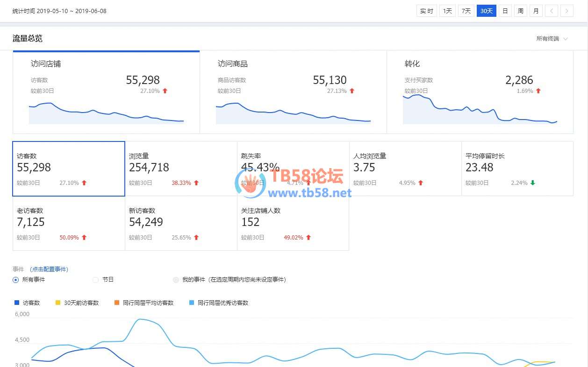Select the 节日 radio option
588x367 pixels.
click(96, 280)
